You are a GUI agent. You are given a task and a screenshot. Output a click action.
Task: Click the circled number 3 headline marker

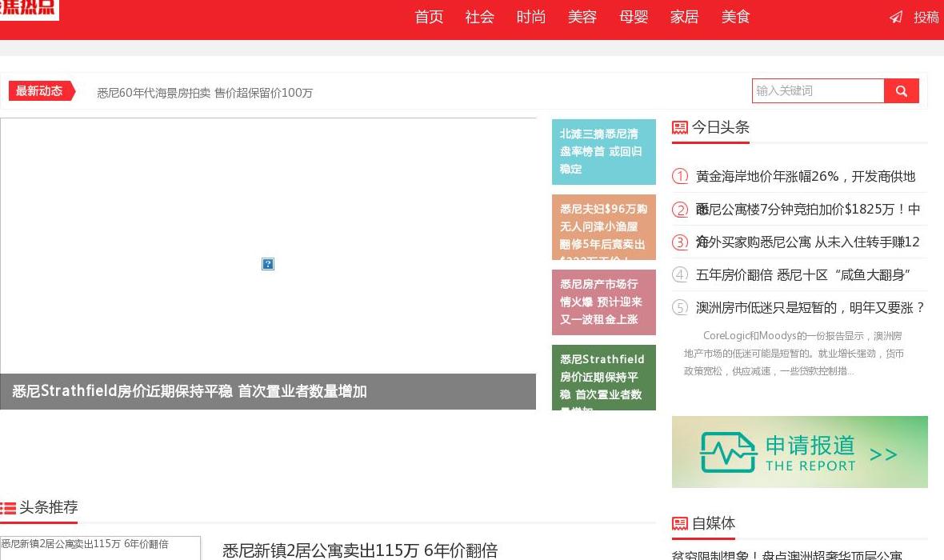(x=680, y=242)
